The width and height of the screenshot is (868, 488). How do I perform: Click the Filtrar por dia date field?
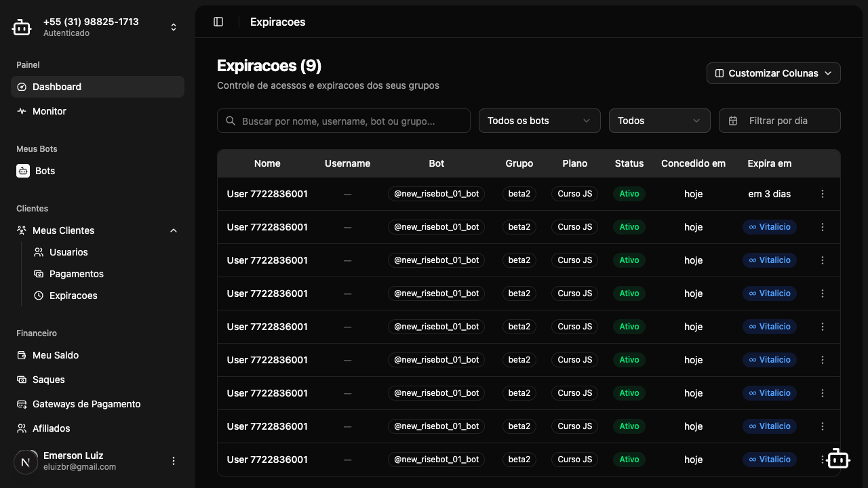pyautogui.click(x=780, y=121)
